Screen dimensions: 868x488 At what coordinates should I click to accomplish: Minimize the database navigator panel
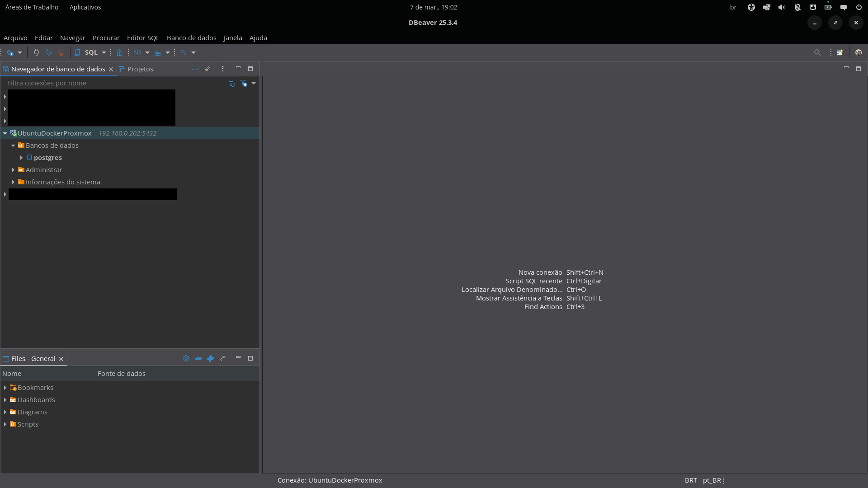click(238, 68)
